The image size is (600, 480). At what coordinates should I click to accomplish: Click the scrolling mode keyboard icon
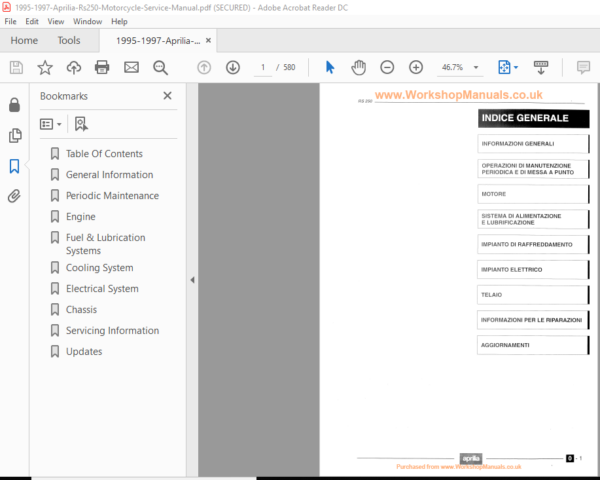coord(541,68)
